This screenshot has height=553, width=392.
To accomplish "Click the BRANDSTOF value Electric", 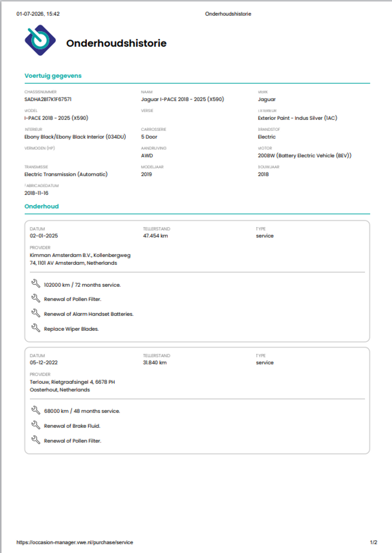I will [267, 137].
